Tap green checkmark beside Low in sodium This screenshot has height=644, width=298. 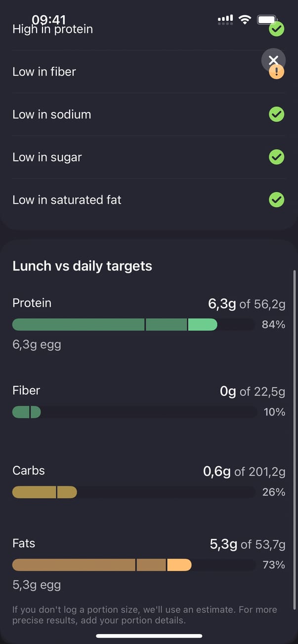276,114
